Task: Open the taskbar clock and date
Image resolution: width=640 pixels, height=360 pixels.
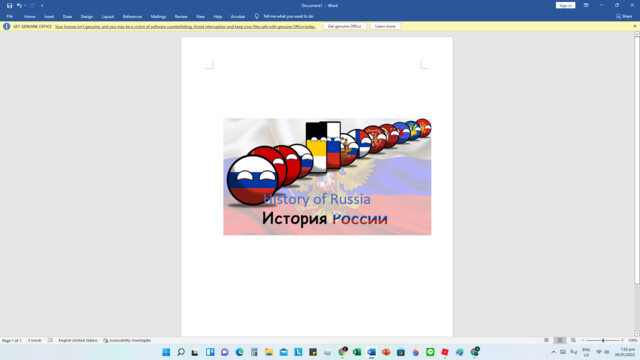Action: click(x=624, y=352)
